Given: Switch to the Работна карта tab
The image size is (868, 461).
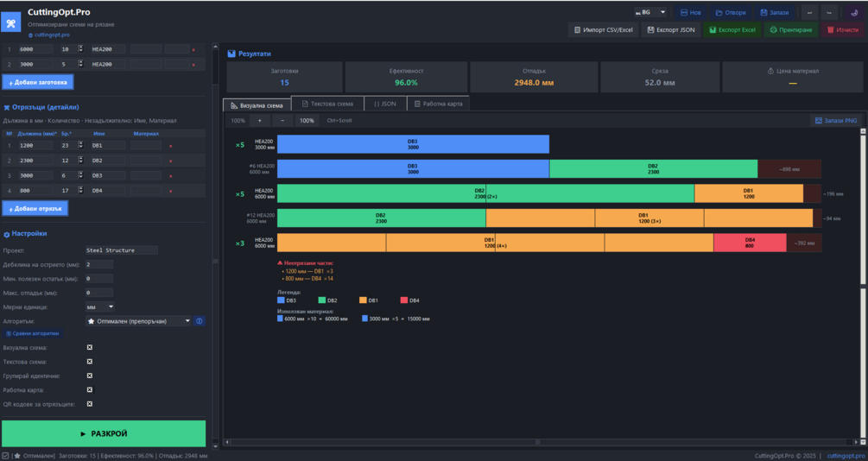Looking at the screenshot, I should 438,104.
